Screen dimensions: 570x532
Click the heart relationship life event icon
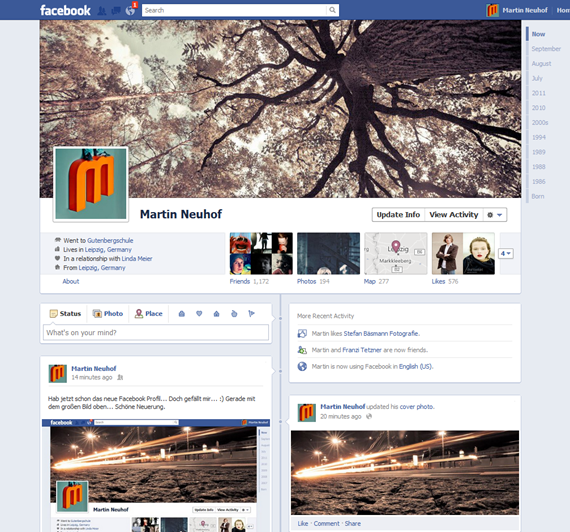199,313
